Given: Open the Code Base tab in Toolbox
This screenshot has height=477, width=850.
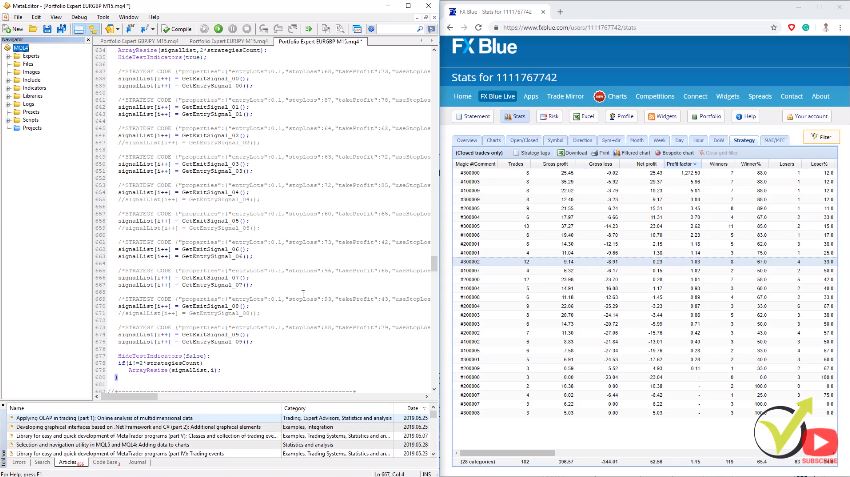Looking at the screenshot, I should (x=105, y=462).
